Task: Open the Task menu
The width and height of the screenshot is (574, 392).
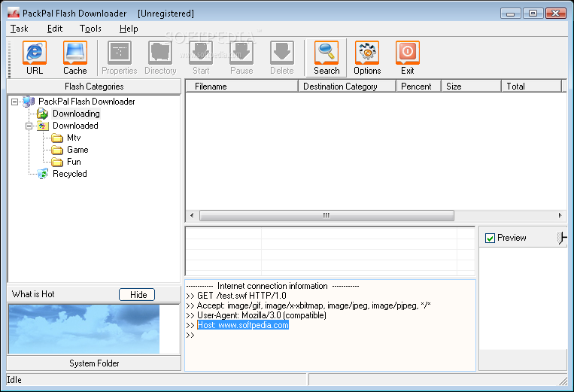Action: pos(19,29)
